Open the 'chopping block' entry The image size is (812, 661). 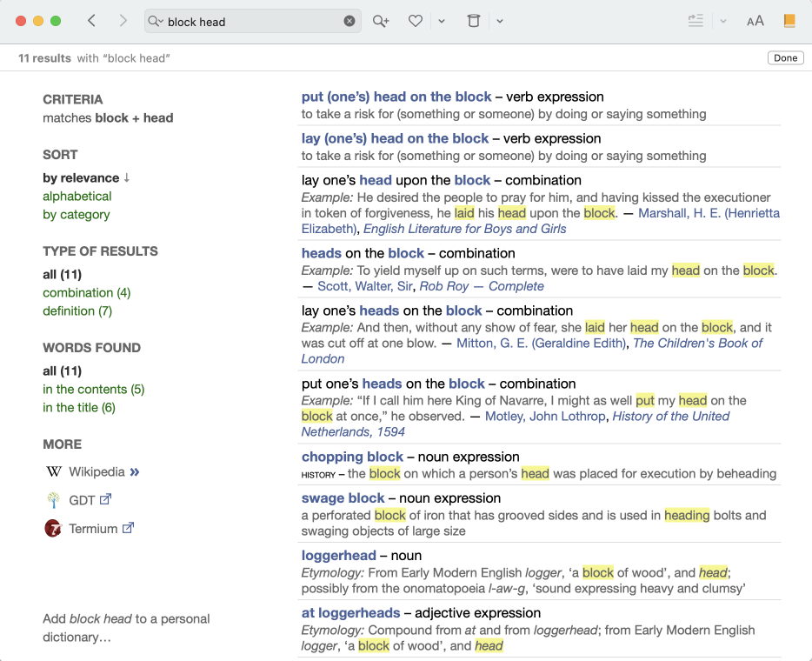(352, 457)
